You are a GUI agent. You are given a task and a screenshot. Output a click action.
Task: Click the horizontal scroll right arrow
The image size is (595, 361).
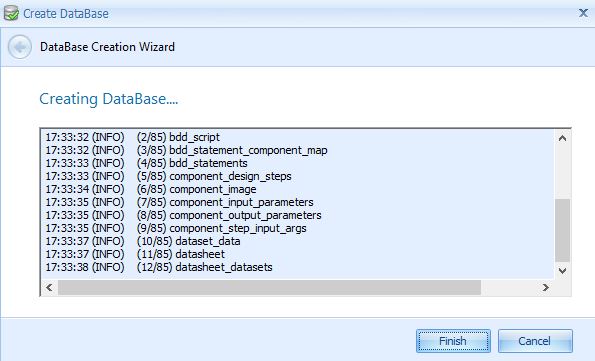coord(546,287)
